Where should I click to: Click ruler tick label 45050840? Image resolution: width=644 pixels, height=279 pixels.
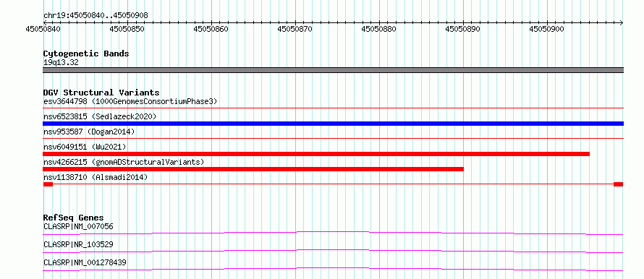[43, 29]
